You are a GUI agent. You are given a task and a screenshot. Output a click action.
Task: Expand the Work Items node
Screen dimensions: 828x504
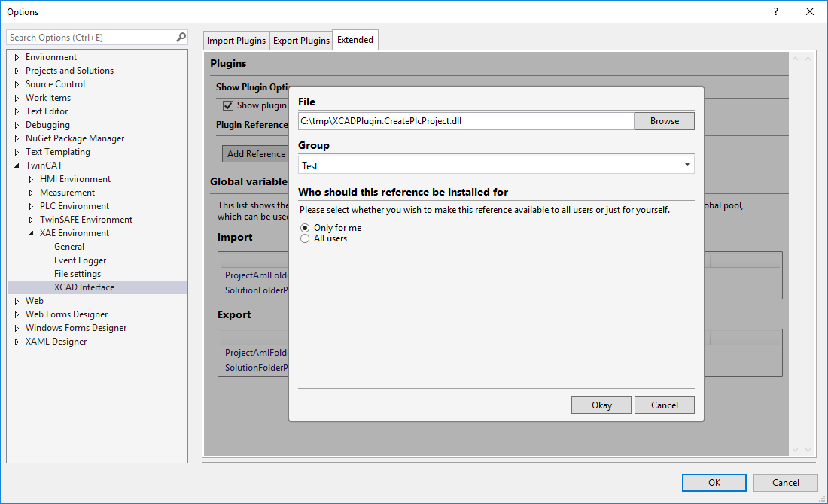[x=17, y=98]
